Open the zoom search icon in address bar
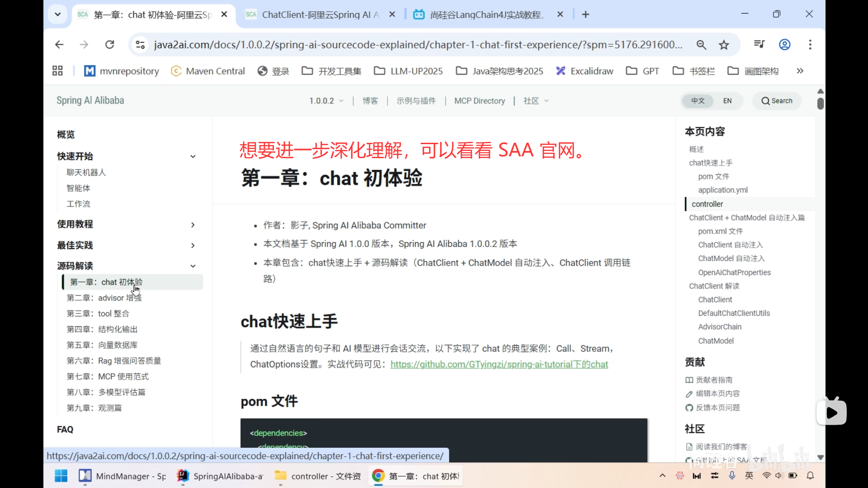The height and width of the screenshot is (488, 868). pos(701,44)
